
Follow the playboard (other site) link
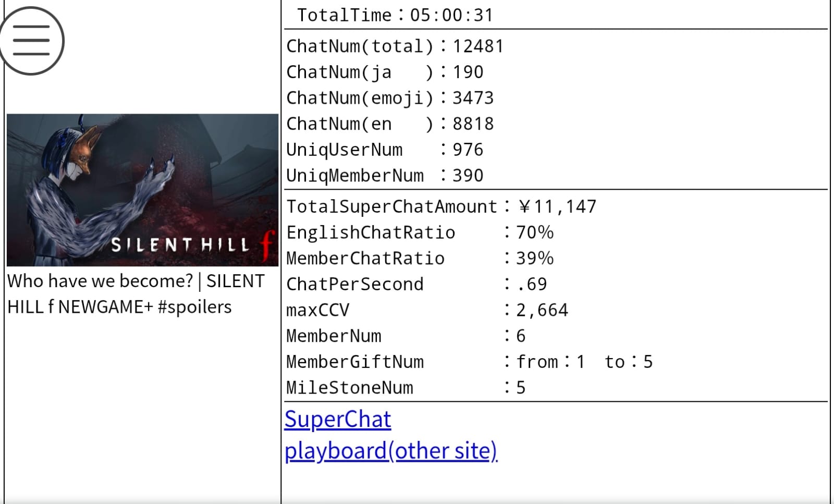391,450
